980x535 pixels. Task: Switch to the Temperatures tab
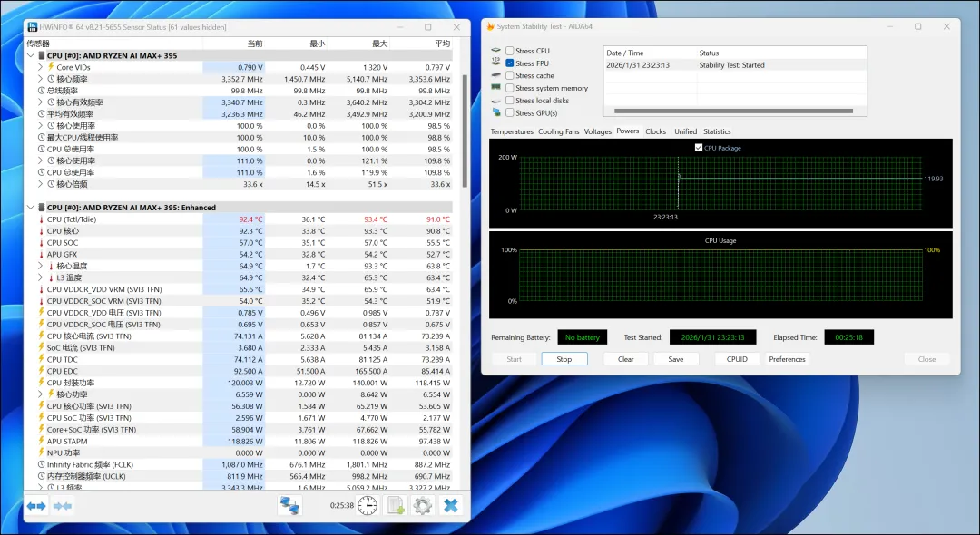point(512,131)
